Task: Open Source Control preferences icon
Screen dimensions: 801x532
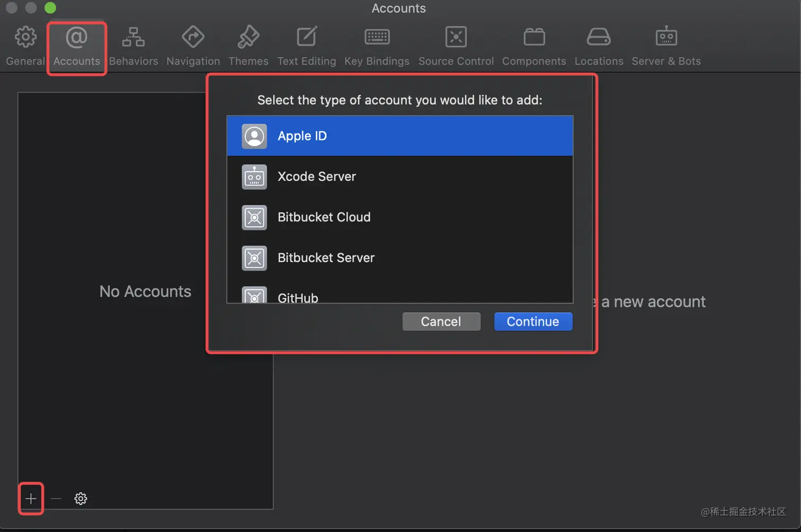Action: tap(456, 37)
